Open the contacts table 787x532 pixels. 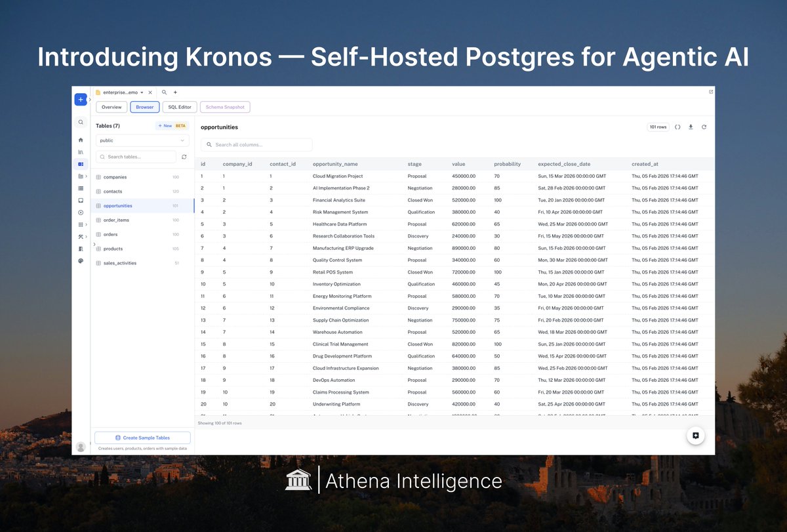click(x=142, y=192)
